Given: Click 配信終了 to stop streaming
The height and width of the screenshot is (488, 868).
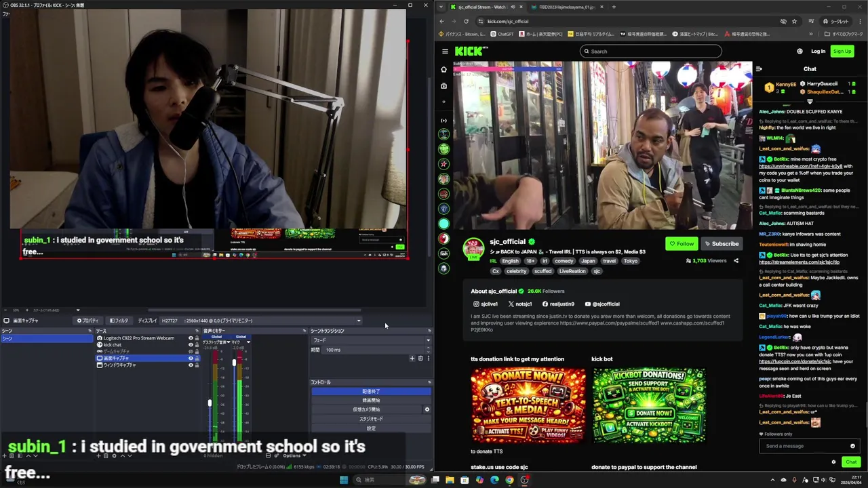Looking at the screenshot, I should (371, 391).
